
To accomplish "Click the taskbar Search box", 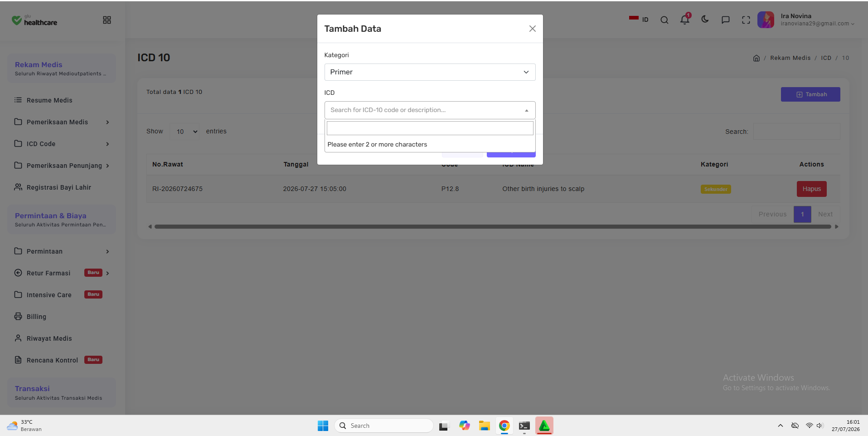I will click(383, 426).
